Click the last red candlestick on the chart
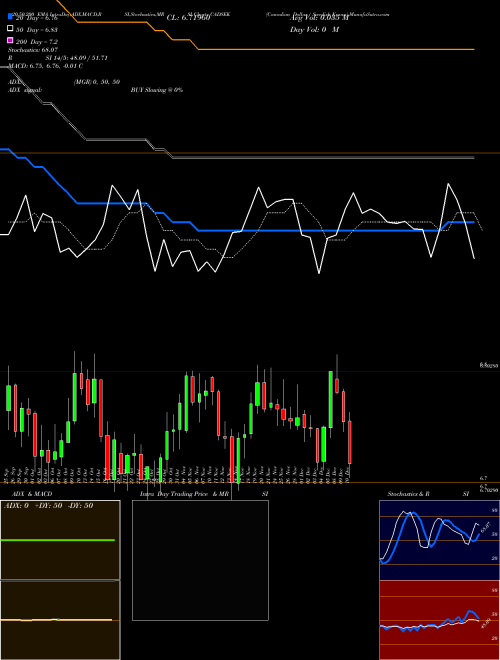Screen dimensions: 500x660 pyautogui.click(x=350, y=442)
